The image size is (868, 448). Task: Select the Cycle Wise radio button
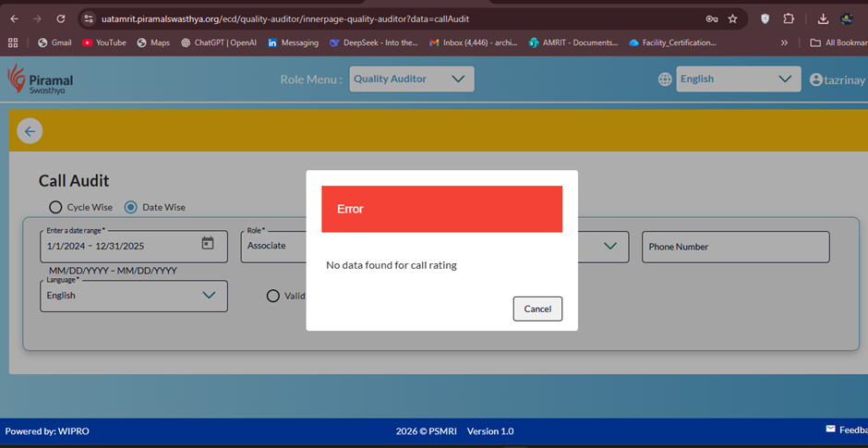click(55, 207)
